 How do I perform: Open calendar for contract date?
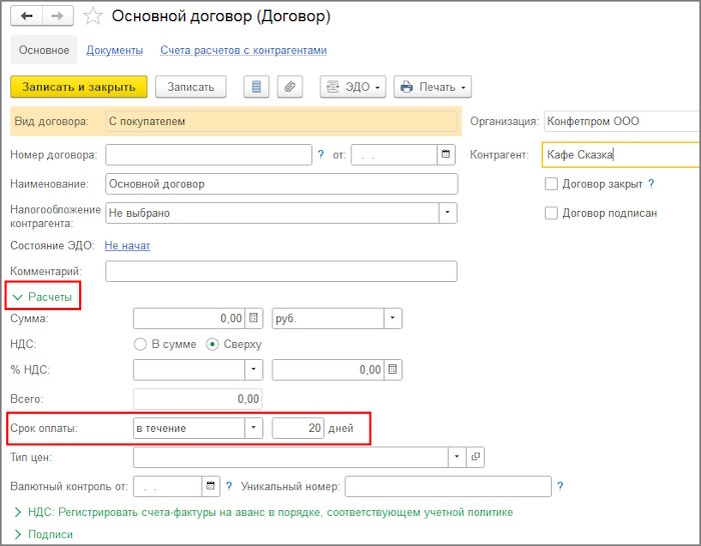446,154
